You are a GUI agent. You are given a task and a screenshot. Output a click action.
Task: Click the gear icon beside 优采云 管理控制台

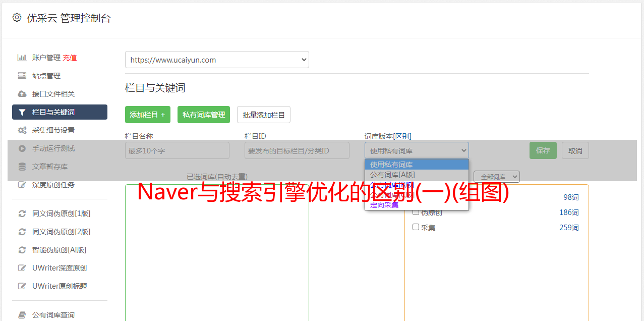point(17,18)
